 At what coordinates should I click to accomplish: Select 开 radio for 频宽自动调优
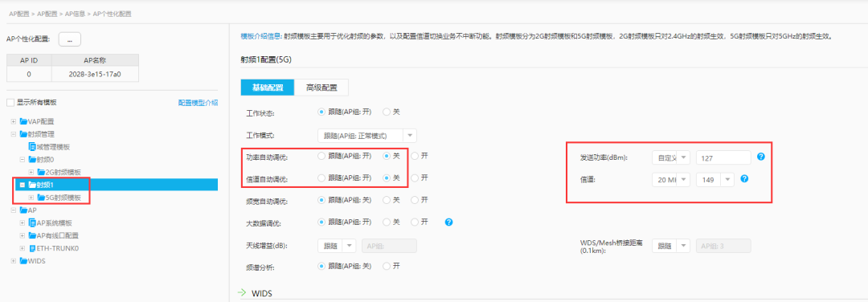(x=415, y=200)
